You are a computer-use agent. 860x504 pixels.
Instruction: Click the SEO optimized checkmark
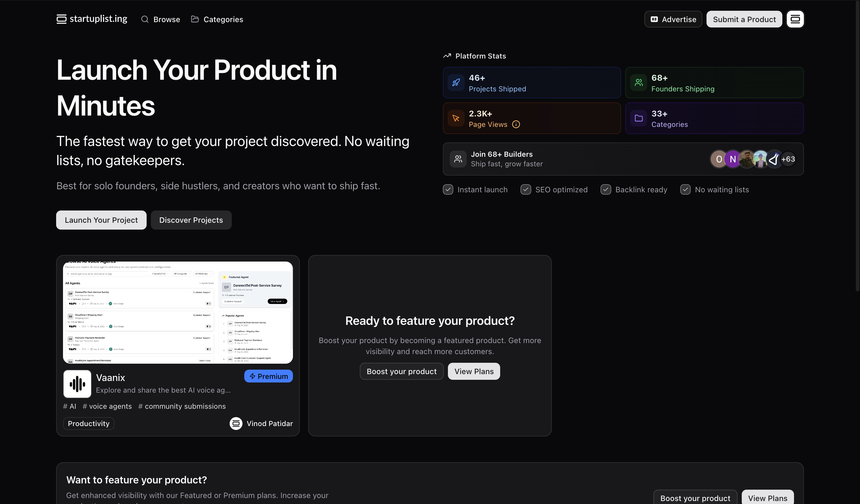(x=526, y=190)
